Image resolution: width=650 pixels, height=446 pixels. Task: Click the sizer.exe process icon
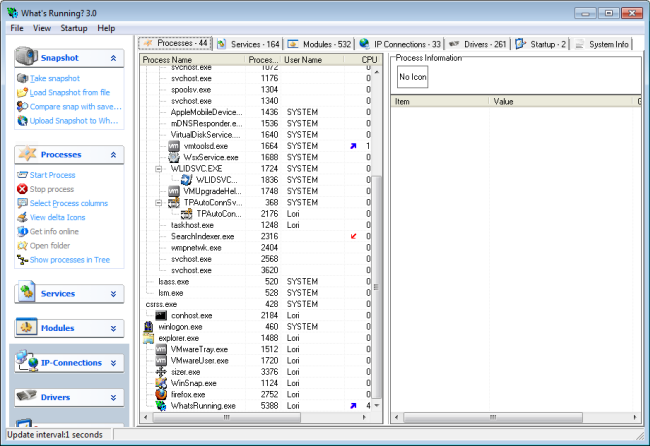(x=161, y=372)
